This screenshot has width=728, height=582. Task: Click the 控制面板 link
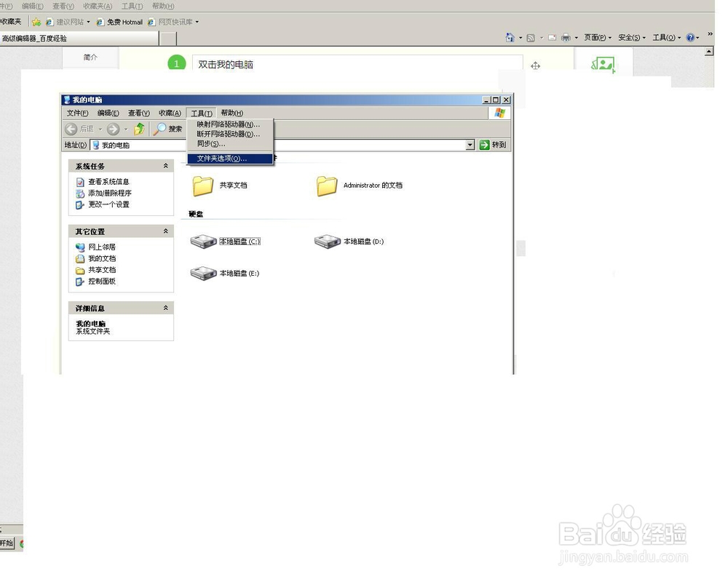102,282
